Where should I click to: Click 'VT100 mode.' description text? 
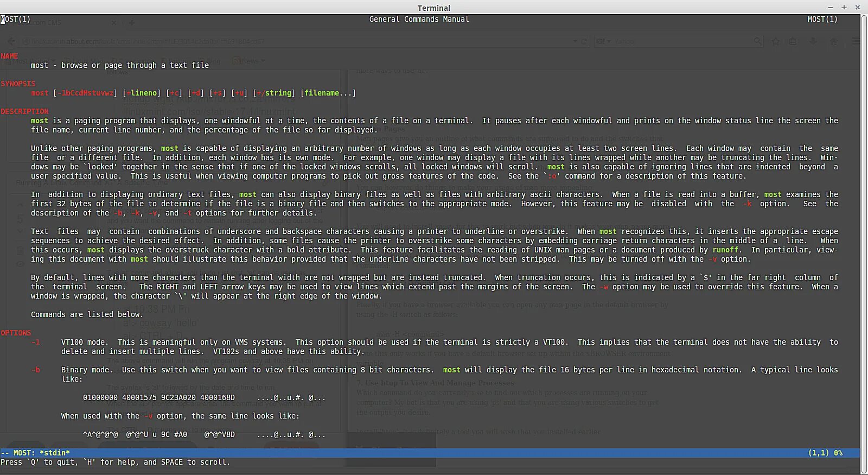[x=85, y=342]
